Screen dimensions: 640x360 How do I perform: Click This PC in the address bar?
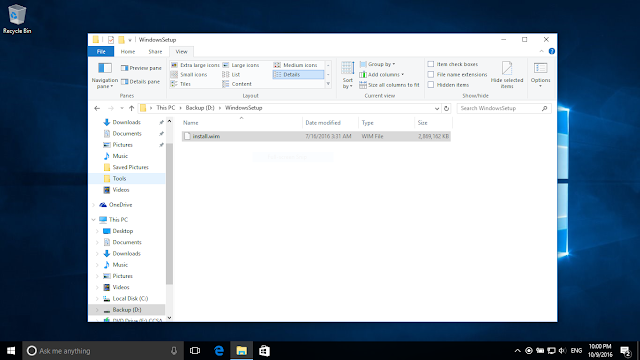(x=165, y=108)
